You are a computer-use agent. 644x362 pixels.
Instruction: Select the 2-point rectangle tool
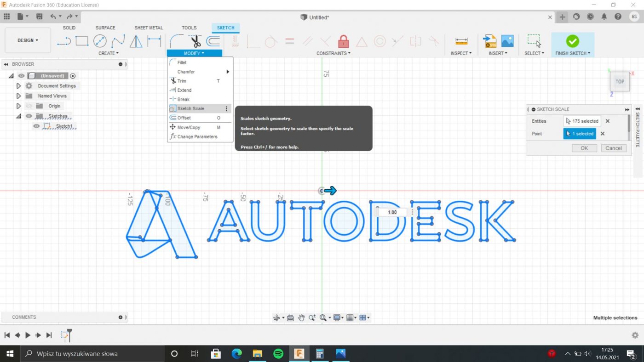[x=82, y=41]
